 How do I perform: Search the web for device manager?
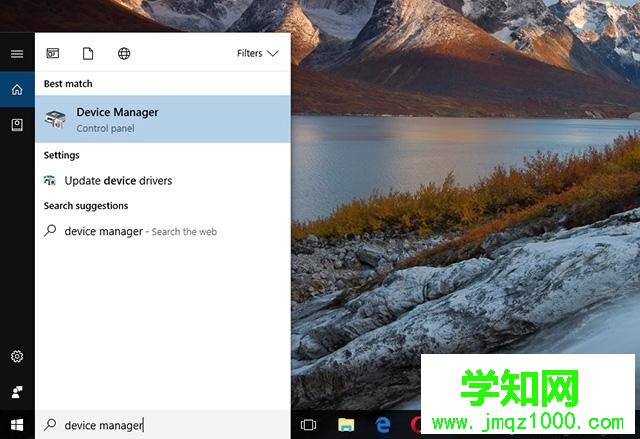point(163,231)
